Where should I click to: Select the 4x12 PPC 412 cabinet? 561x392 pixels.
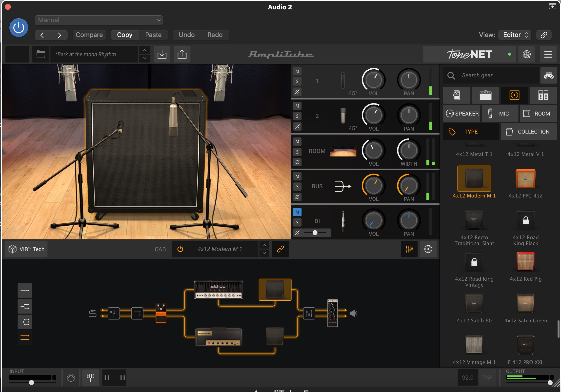click(x=525, y=179)
